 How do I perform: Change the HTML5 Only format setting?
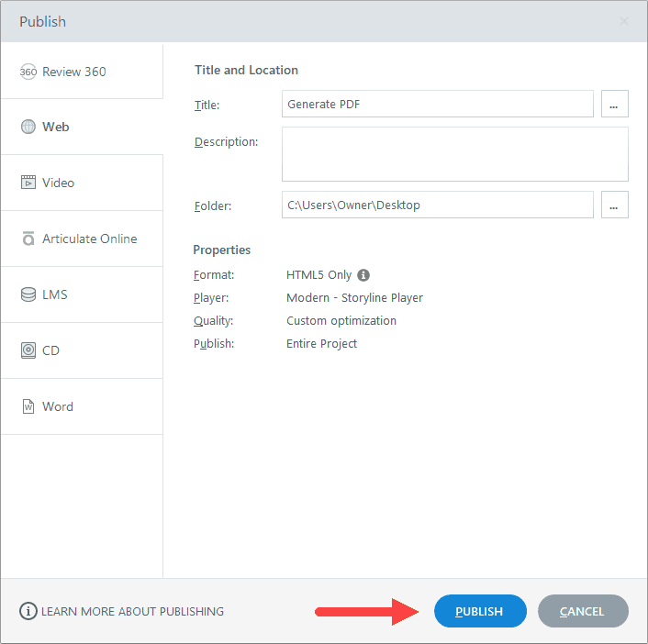tap(318, 275)
